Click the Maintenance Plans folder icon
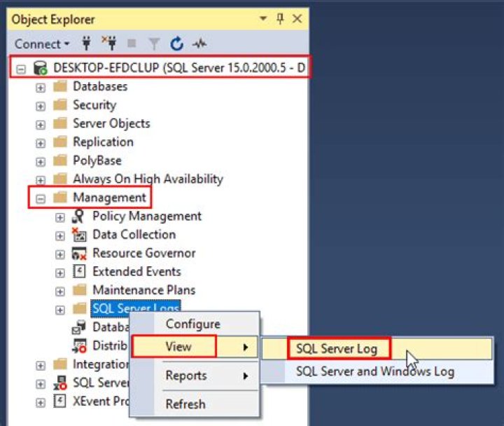Image resolution: width=504 pixels, height=426 pixels. (x=79, y=290)
